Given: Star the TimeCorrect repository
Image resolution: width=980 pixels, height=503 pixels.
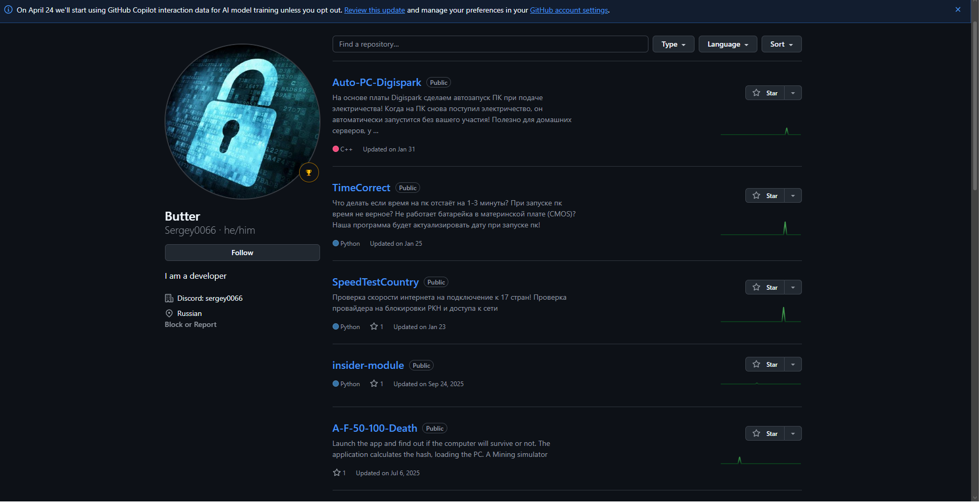Looking at the screenshot, I should 765,195.
